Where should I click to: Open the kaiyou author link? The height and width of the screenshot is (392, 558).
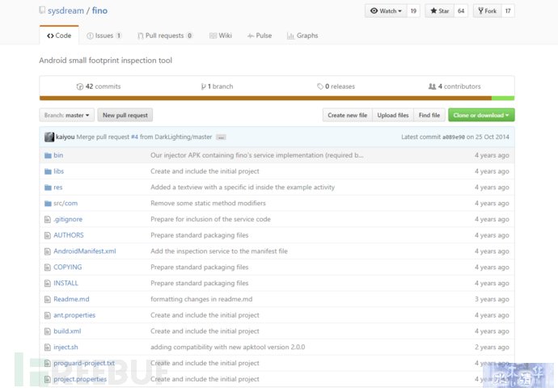click(66, 137)
